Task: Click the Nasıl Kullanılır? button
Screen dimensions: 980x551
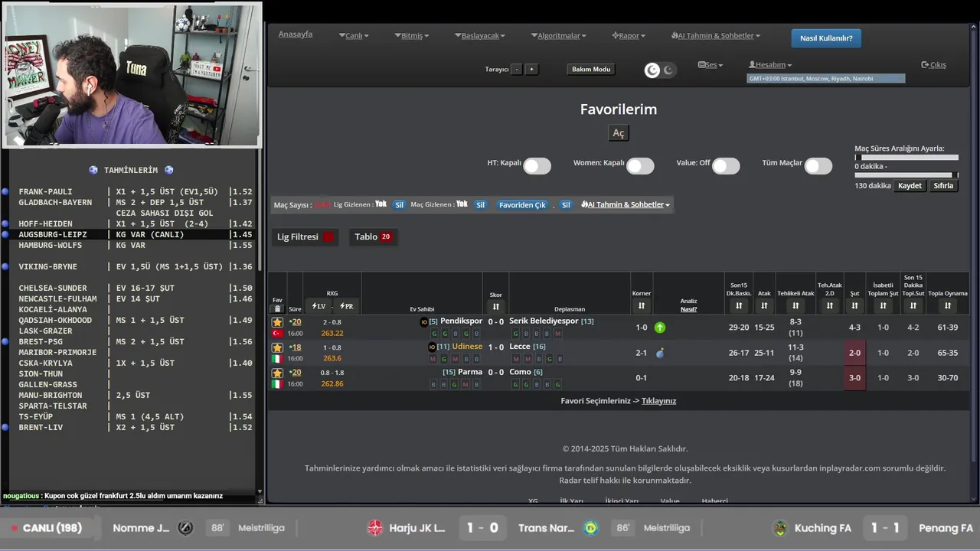Action: [826, 38]
